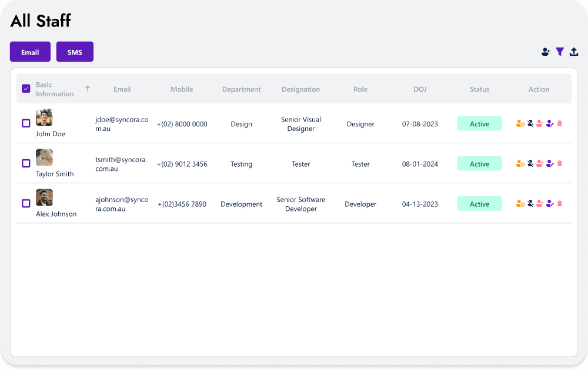Remove Taylor Smith as a user

pyautogui.click(x=540, y=164)
